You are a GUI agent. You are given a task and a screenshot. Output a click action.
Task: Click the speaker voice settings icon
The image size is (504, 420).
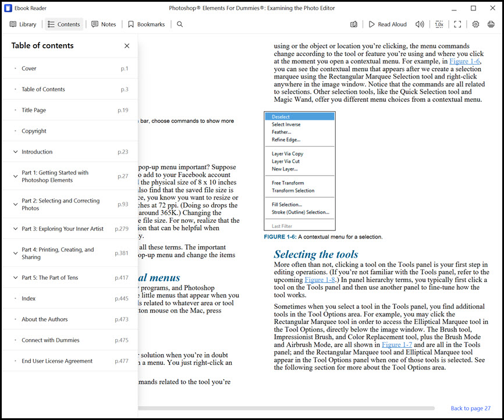pyautogui.click(x=420, y=24)
